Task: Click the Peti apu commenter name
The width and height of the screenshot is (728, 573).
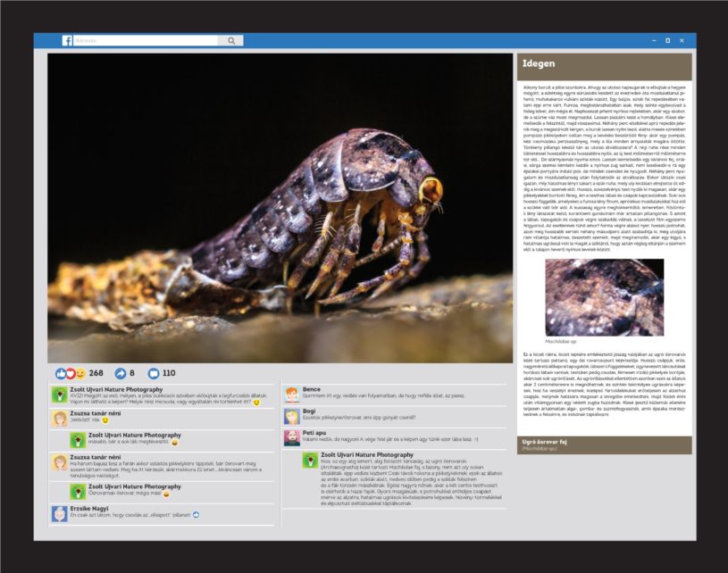Action: point(314,432)
